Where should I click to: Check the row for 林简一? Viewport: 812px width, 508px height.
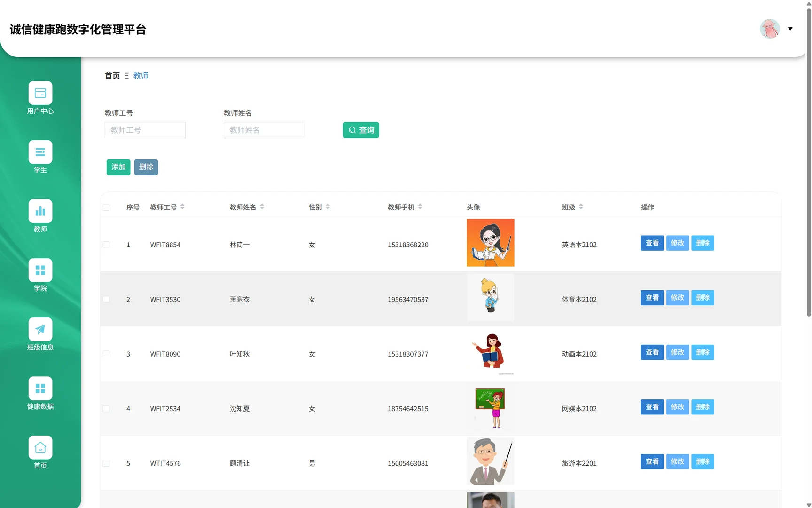[106, 245]
